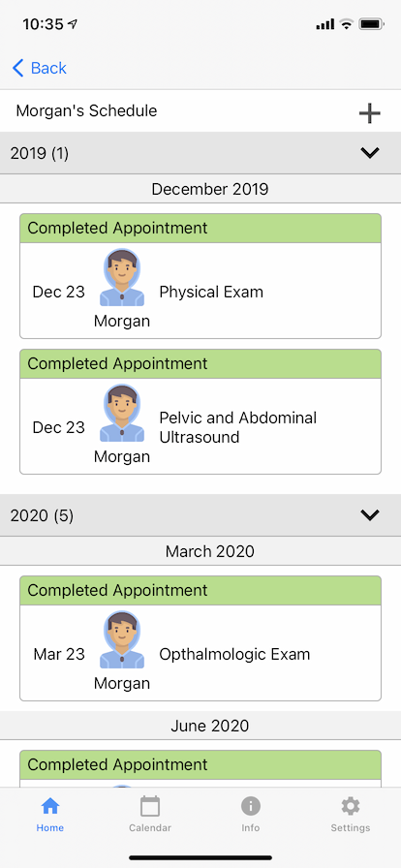Open the Home tab
Image resolution: width=401 pixels, height=868 pixels.
pyautogui.click(x=50, y=815)
